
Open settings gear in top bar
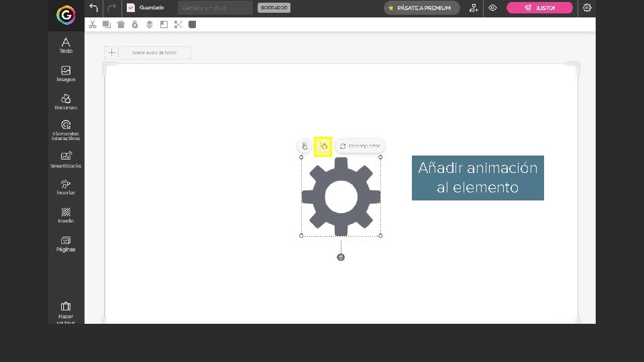587,8
